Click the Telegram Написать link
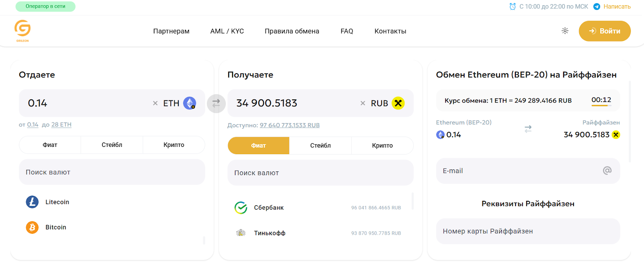The image size is (644, 268). (x=616, y=6)
